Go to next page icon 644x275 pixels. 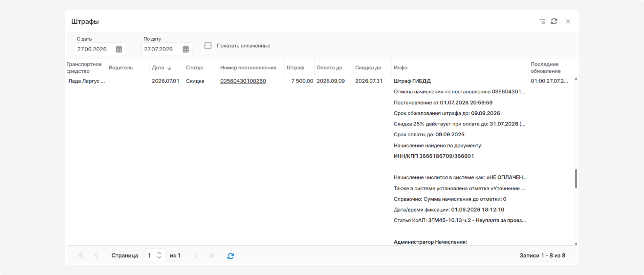point(196,255)
